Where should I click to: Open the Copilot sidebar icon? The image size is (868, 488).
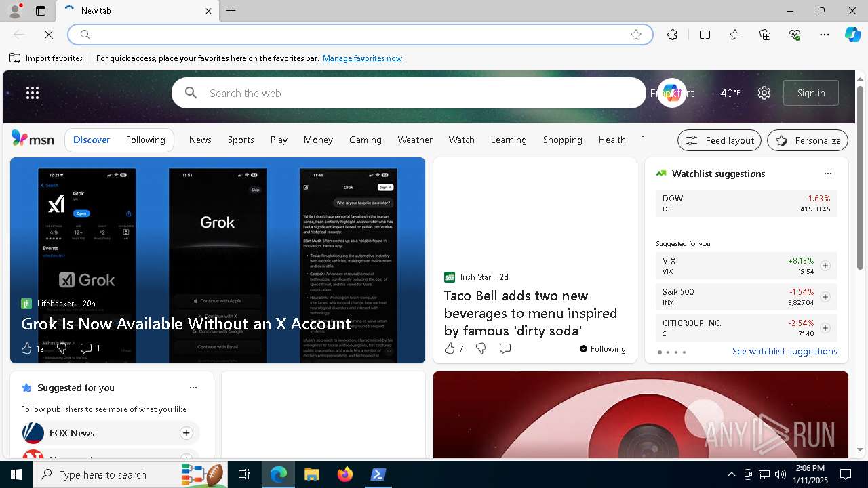(852, 35)
